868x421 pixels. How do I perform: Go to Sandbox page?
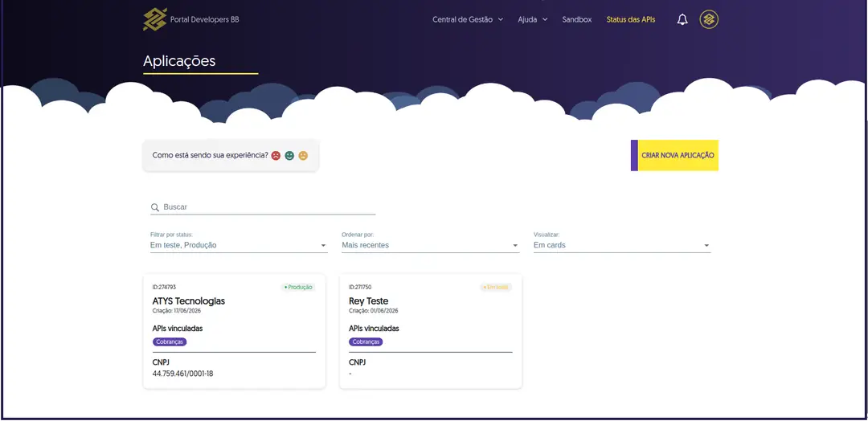(577, 19)
